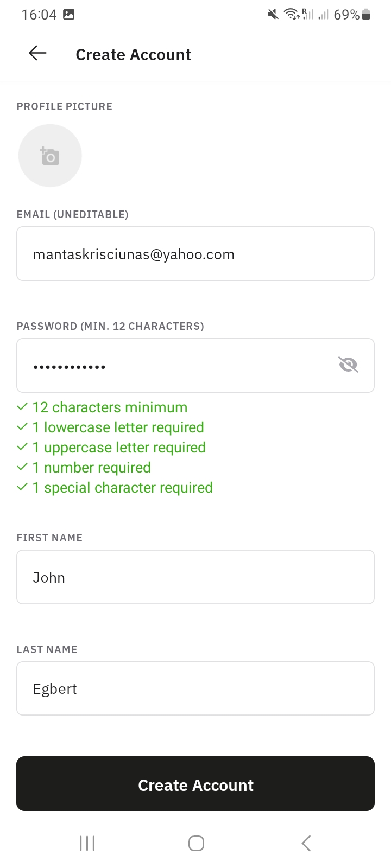The image size is (391, 868).
Task: Tap the gray profile picture circle
Action: [x=50, y=156]
